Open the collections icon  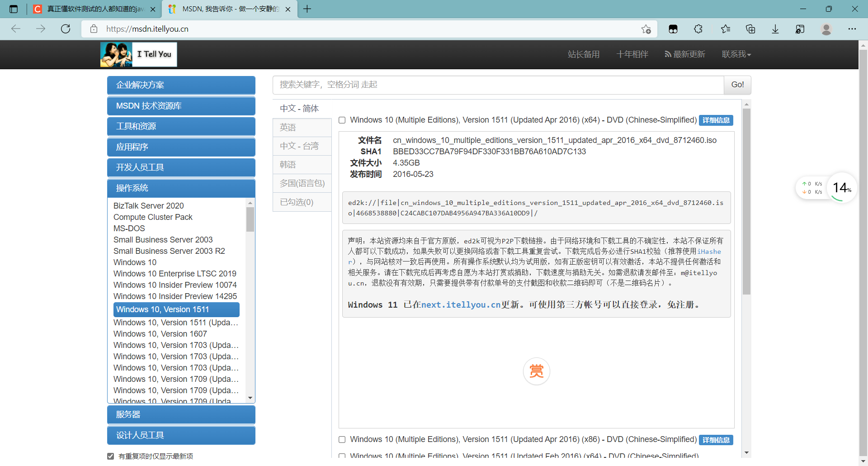[x=750, y=29]
